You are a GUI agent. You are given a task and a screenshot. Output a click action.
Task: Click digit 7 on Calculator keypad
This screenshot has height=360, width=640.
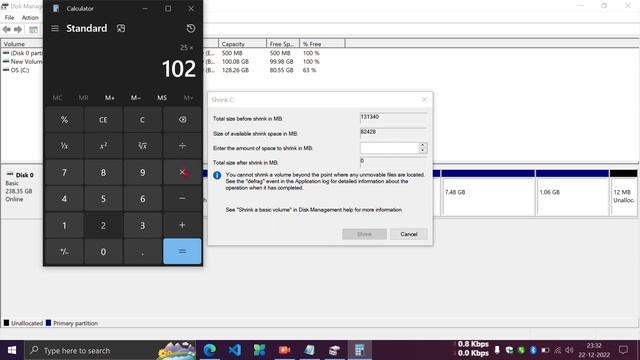tap(64, 172)
